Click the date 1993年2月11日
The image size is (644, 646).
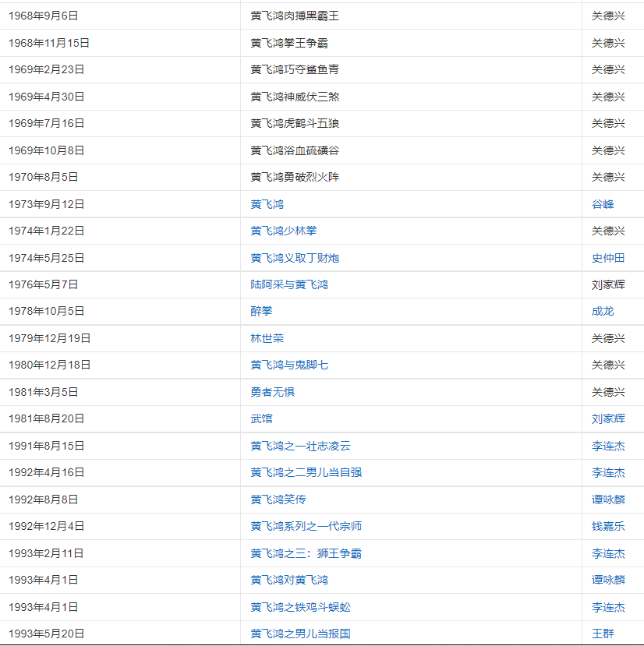(x=46, y=554)
